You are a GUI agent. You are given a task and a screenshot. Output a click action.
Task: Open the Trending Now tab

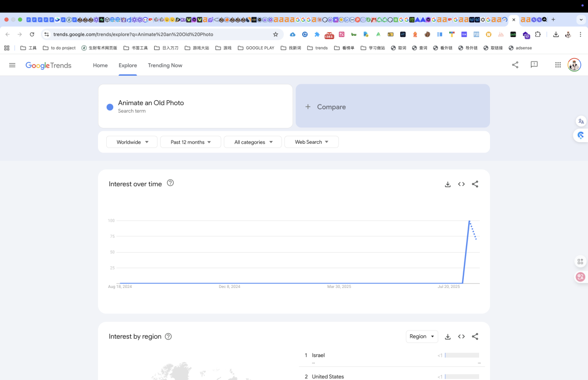(165, 65)
